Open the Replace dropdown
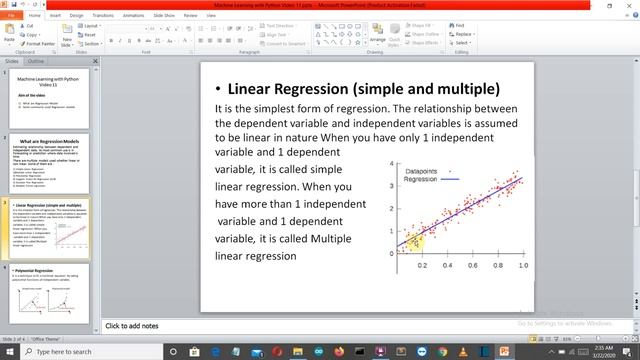Viewport: 640px width, 360px height. (x=462, y=34)
